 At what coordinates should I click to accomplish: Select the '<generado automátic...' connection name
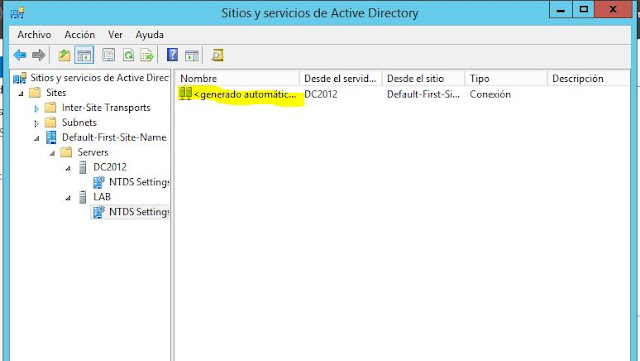[245, 94]
